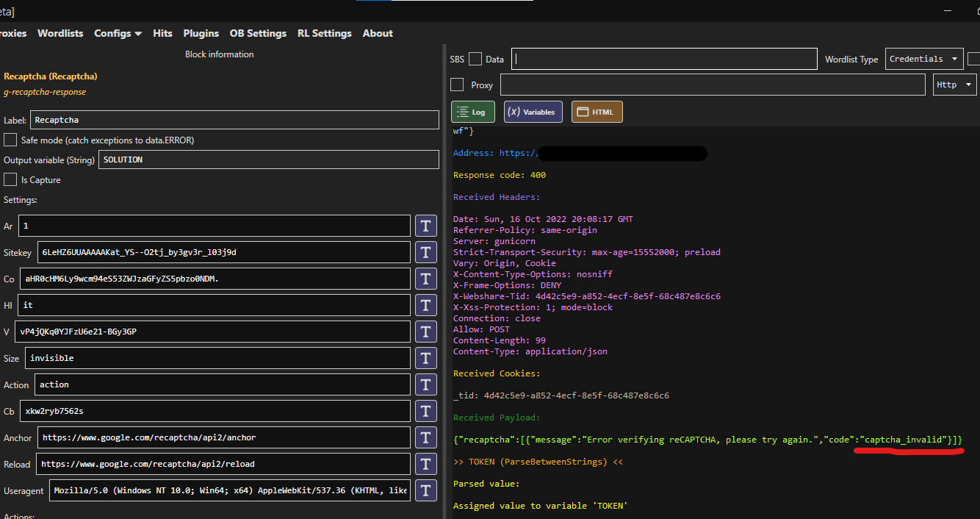Viewport: 980px width, 519px height.
Task: Click the Hl field containing it
Action: pyautogui.click(x=215, y=305)
